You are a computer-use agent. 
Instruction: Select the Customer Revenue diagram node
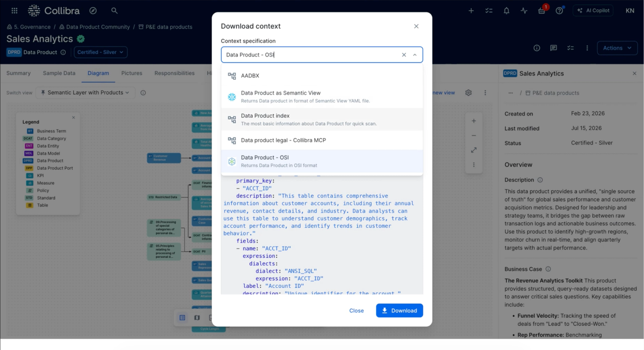pyautogui.click(x=164, y=158)
